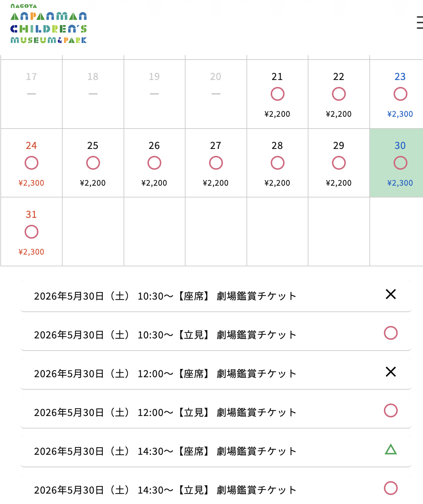Open the hamburger menu icon
The height and width of the screenshot is (504, 423).
[x=420, y=22]
